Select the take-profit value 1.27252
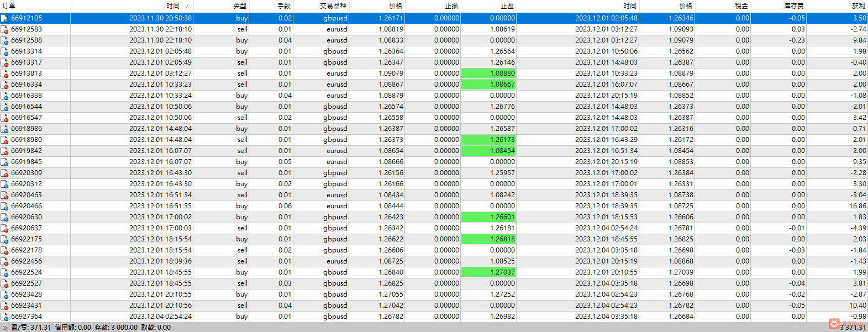The image size is (868, 332). pos(502,294)
